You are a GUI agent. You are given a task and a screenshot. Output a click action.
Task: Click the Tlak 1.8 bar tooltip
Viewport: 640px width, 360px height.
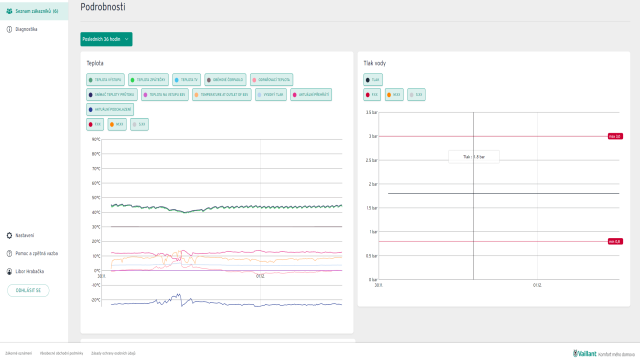tap(474, 157)
